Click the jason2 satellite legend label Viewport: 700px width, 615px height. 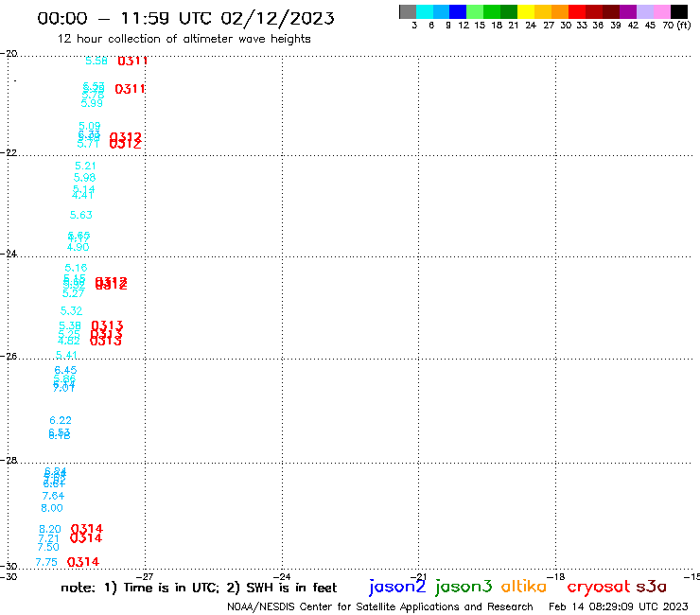[x=397, y=587]
